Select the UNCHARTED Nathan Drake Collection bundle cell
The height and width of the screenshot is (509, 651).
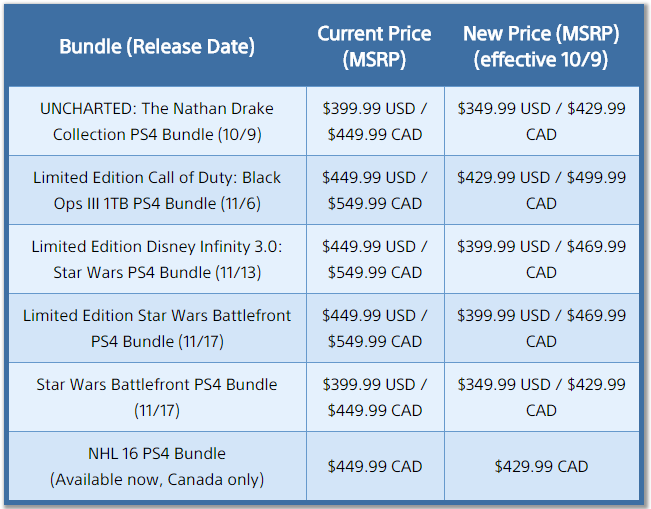[x=157, y=121]
